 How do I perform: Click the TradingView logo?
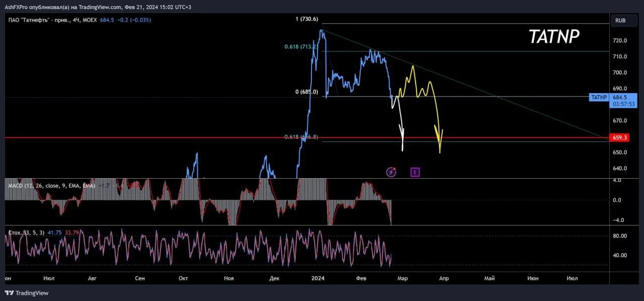(27, 293)
